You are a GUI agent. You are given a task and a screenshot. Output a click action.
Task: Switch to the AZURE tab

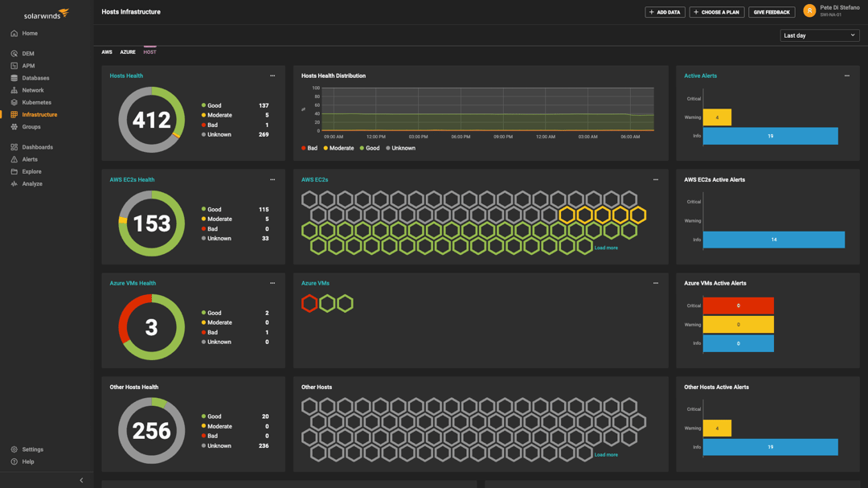[x=128, y=51]
